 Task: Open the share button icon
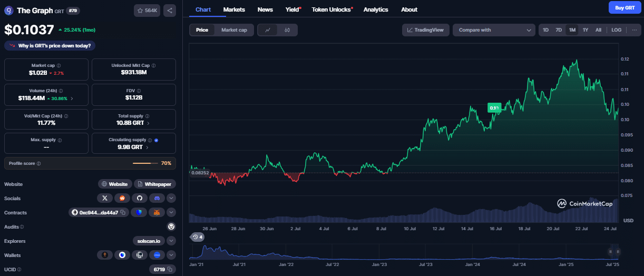170,10
